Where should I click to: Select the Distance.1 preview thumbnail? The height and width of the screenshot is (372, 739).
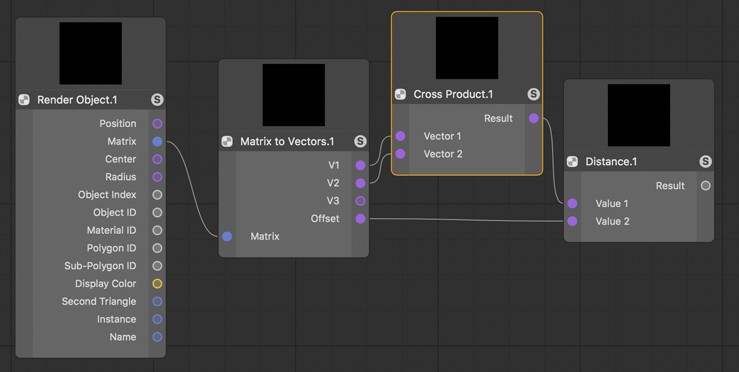pyautogui.click(x=639, y=115)
